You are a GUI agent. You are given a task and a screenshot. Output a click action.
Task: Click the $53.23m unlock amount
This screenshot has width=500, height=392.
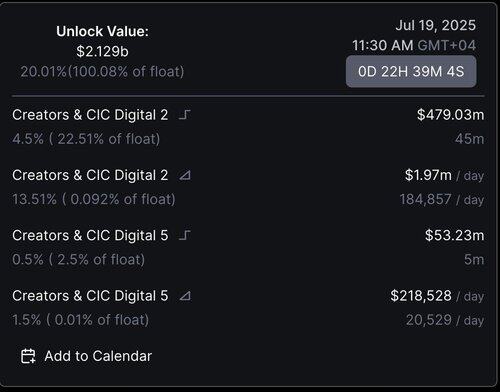coord(454,235)
